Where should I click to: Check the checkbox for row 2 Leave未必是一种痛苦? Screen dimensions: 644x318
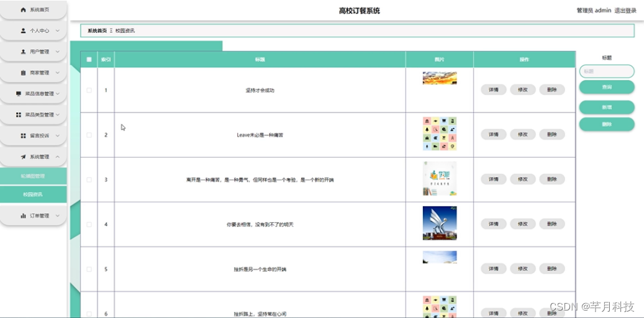point(89,135)
